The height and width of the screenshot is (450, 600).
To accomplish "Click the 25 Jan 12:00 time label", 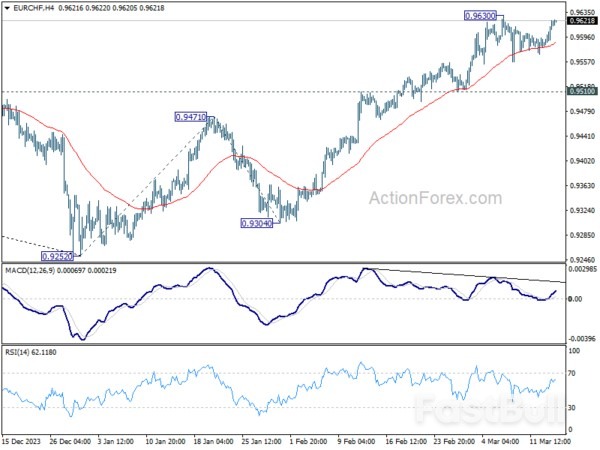I will pos(261,442).
